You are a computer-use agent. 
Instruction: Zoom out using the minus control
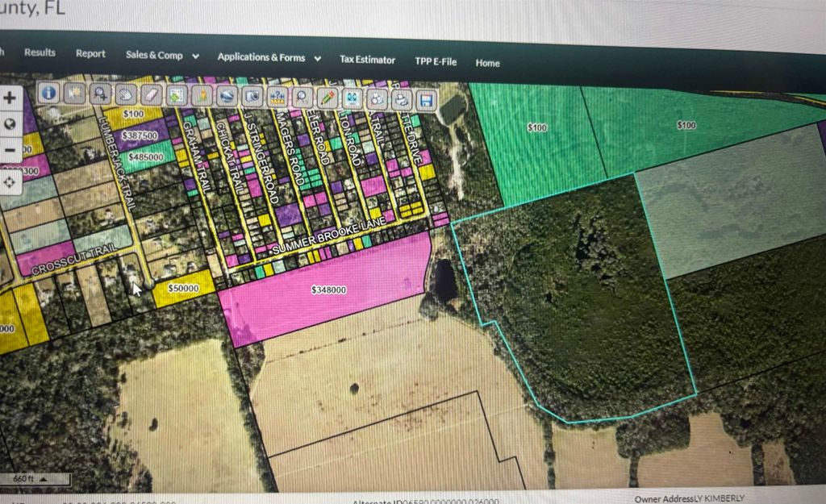point(10,150)
